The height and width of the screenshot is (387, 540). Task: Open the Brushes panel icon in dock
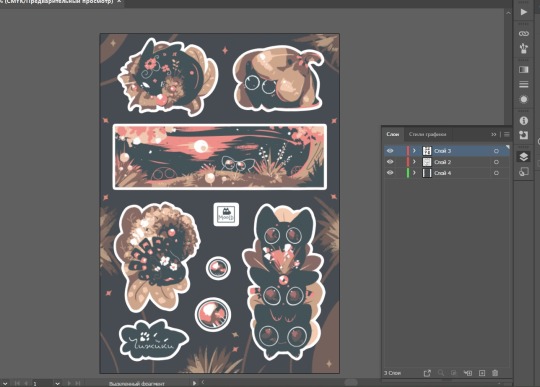523,48
